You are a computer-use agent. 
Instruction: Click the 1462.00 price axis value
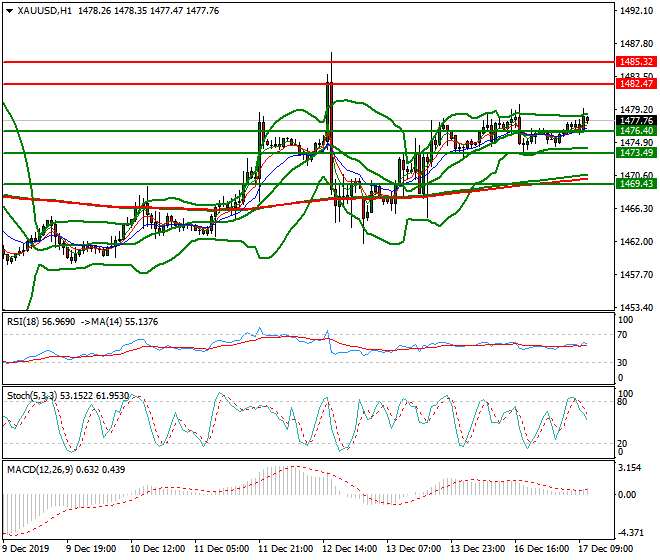636,242
